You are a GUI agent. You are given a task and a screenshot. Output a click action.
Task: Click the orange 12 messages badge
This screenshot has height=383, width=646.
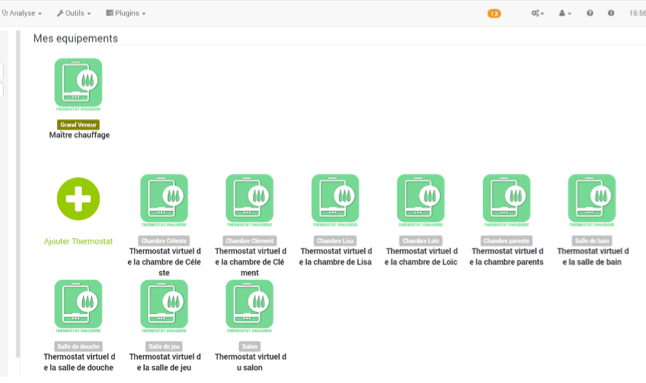click(494, 14)
